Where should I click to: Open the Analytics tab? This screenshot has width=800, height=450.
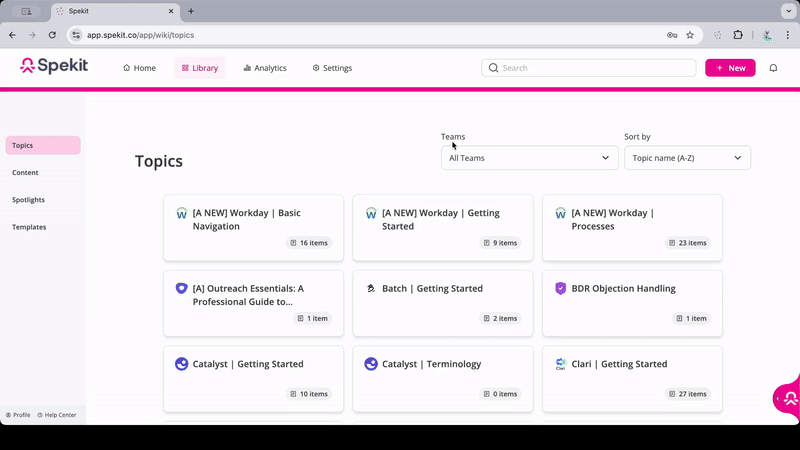coord(265,68)
